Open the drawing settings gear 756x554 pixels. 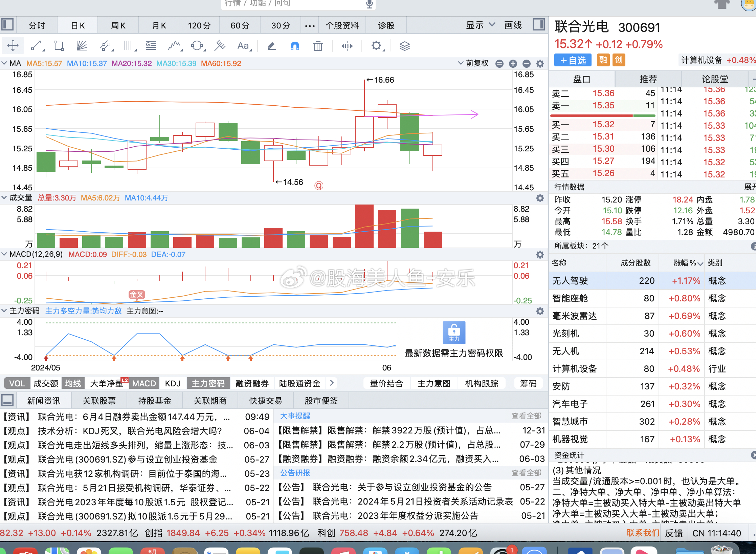(376, 46)
